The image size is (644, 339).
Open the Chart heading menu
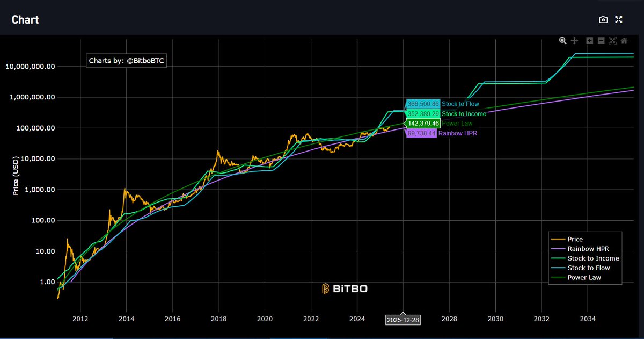[25, 19]
